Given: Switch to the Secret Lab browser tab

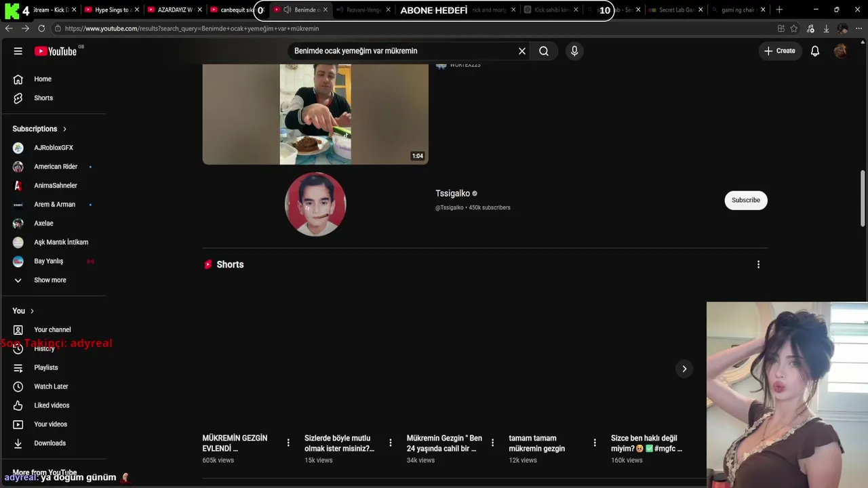Looking at the screenshot, I should (676, 9).
